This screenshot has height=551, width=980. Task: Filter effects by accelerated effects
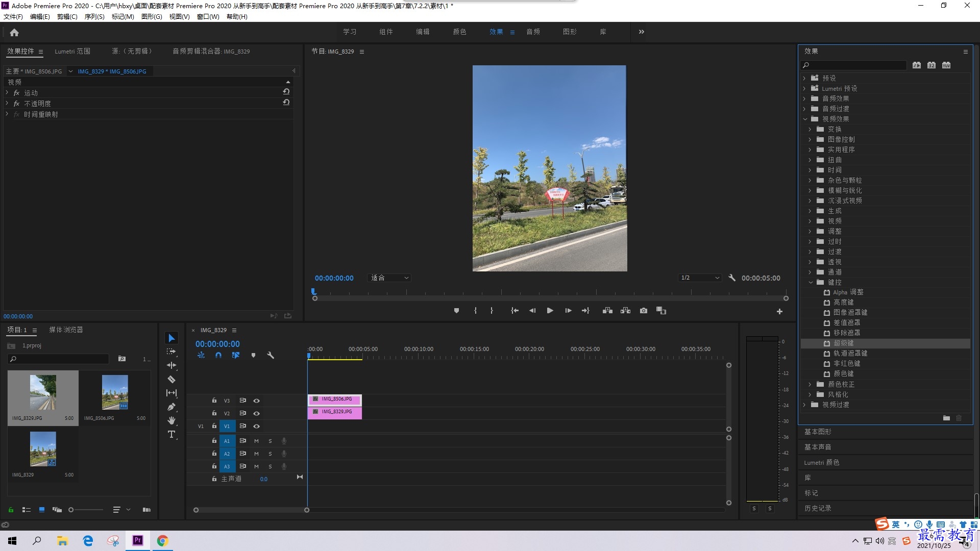[x=917, y=65]
